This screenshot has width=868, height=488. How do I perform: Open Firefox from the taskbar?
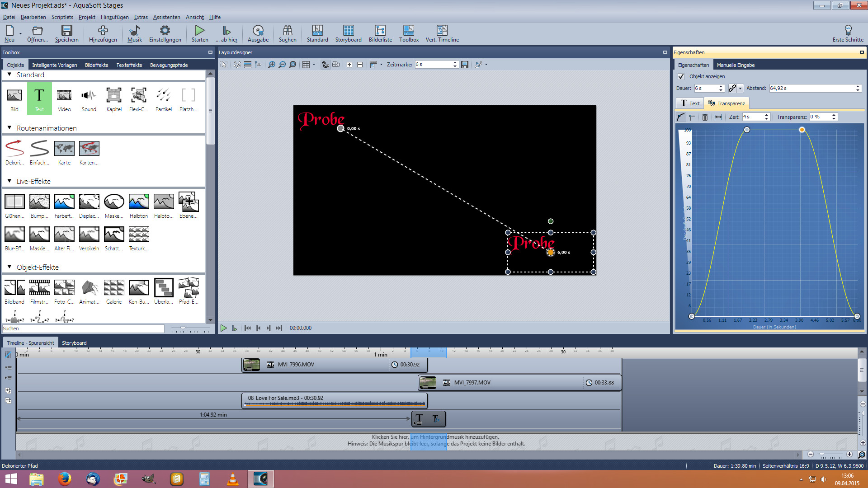click(65, 479)
